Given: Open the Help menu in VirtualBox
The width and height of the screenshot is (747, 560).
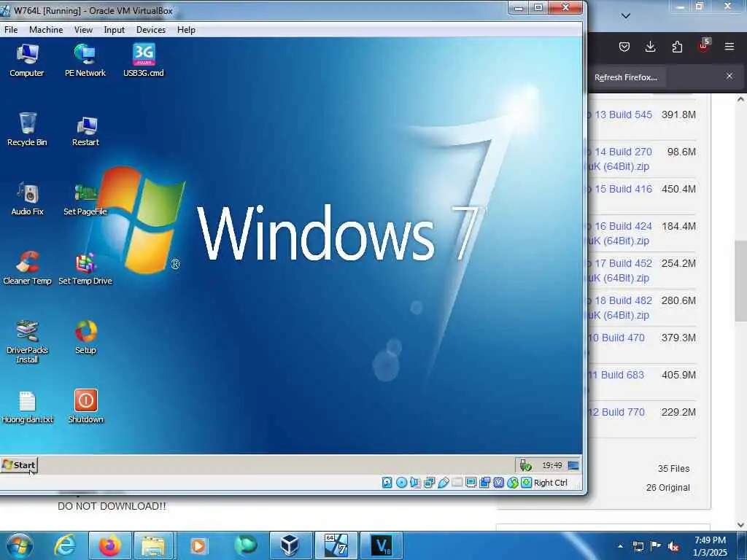Looking at the screenshot, I should point(186,29).
